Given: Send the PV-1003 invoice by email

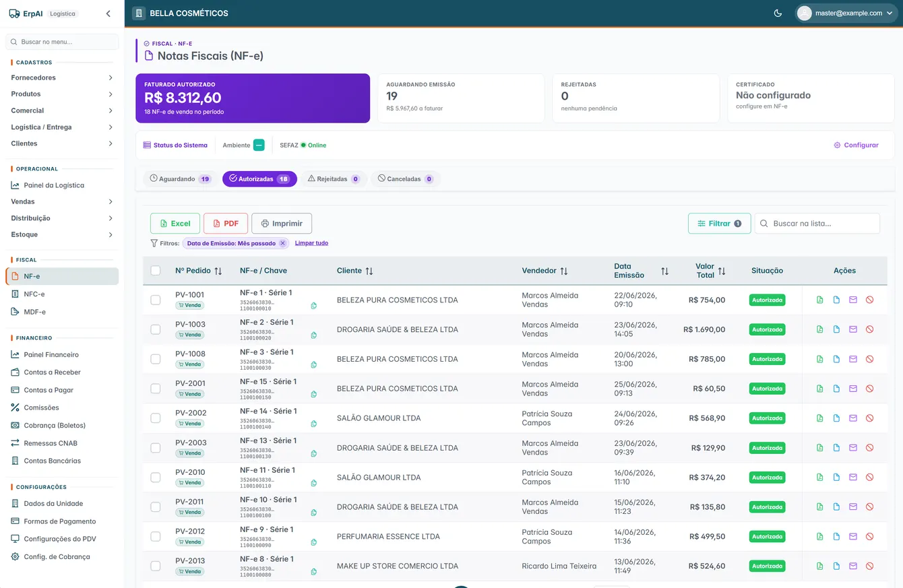Looking at the screenshot, I should coord(853,329).
